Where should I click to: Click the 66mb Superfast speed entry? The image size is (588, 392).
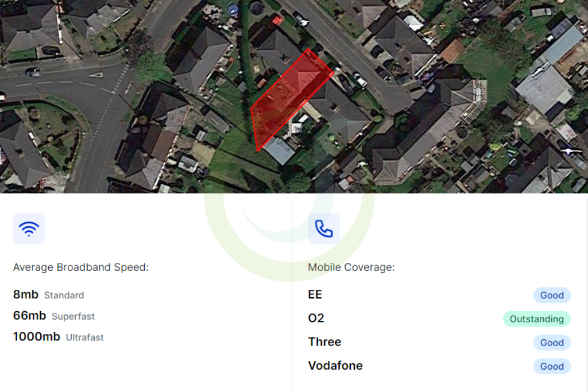click(x=53, y=316)
